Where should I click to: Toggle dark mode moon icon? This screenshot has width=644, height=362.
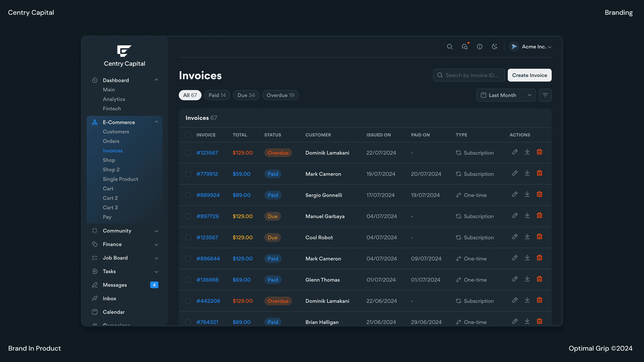click(494, 47)
